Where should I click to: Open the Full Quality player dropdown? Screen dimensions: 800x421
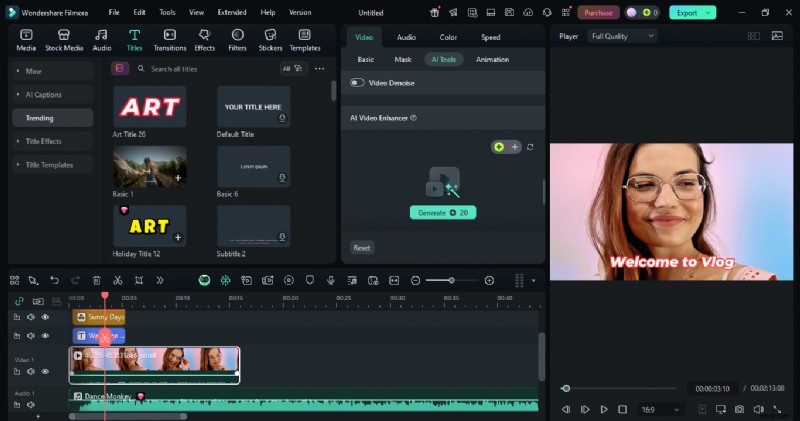621,36
